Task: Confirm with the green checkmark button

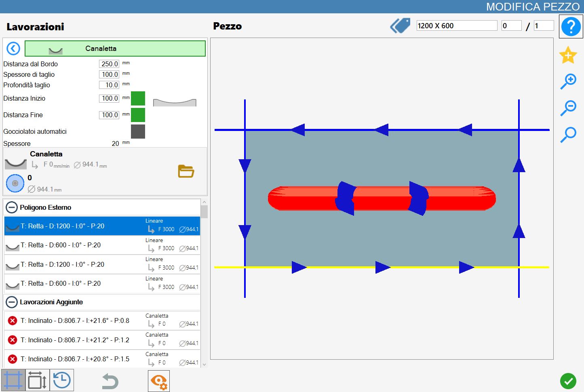Action: click(568, 381)
